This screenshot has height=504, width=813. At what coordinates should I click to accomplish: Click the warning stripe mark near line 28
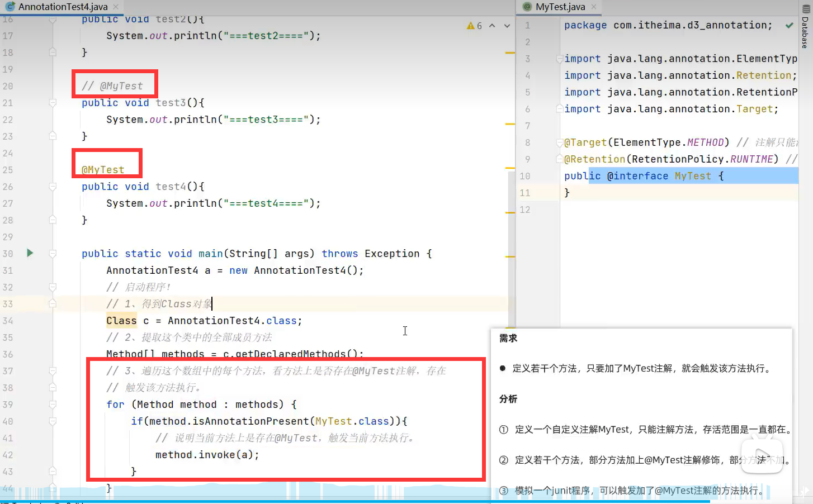(510, 213)
